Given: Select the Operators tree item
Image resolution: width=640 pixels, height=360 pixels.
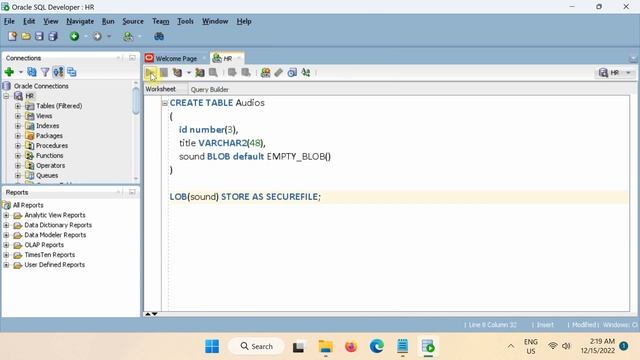Looking at the screenshot, I should pos(50,165).
